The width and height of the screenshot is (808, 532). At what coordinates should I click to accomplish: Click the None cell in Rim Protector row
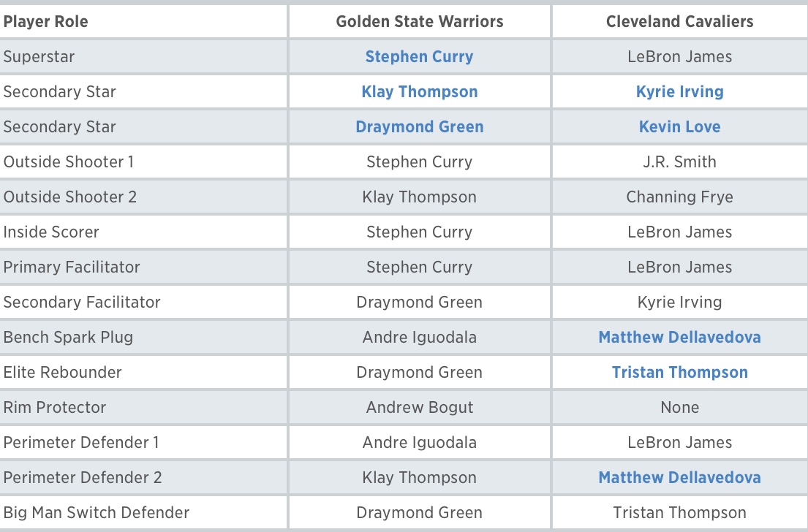pos(679,408)
